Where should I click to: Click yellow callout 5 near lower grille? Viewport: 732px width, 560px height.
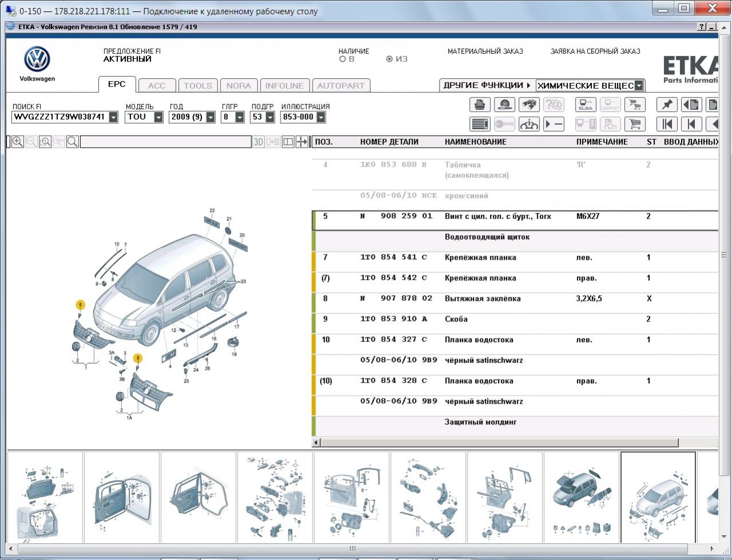point(137,359)
